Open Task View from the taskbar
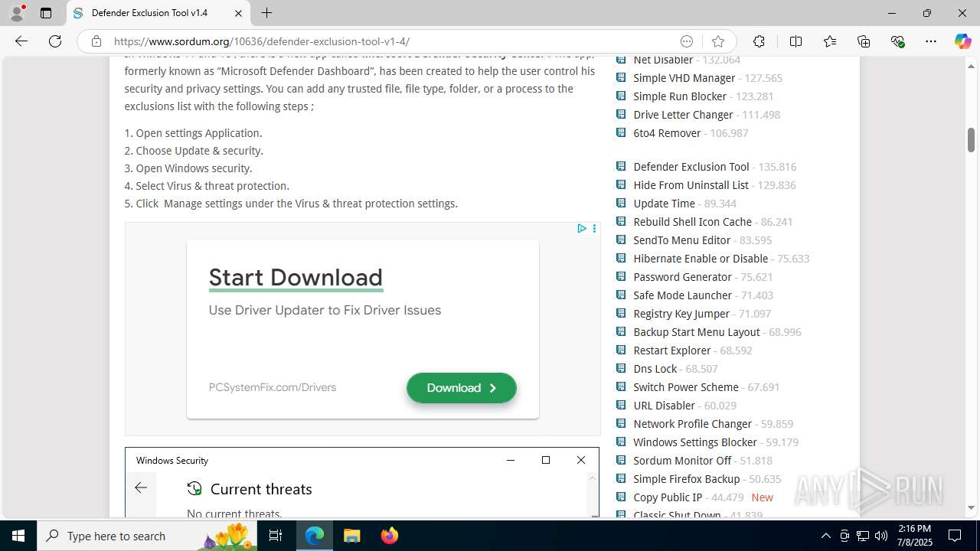 [x=276, y=536]
